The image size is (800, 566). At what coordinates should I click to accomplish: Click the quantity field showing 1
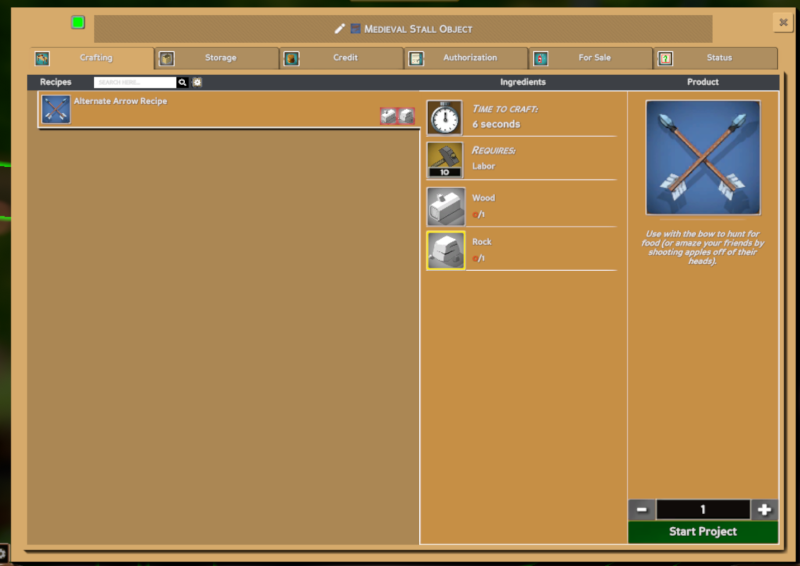[x=703, y=509]
